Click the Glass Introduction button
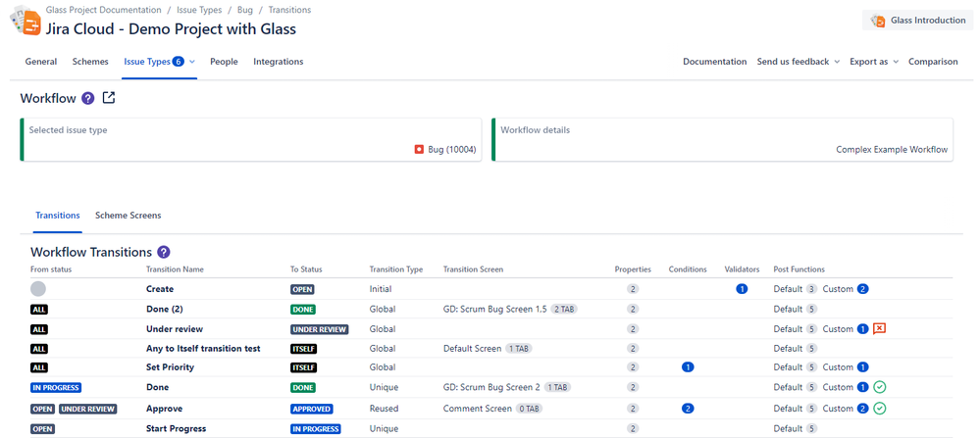 [917, 21]
